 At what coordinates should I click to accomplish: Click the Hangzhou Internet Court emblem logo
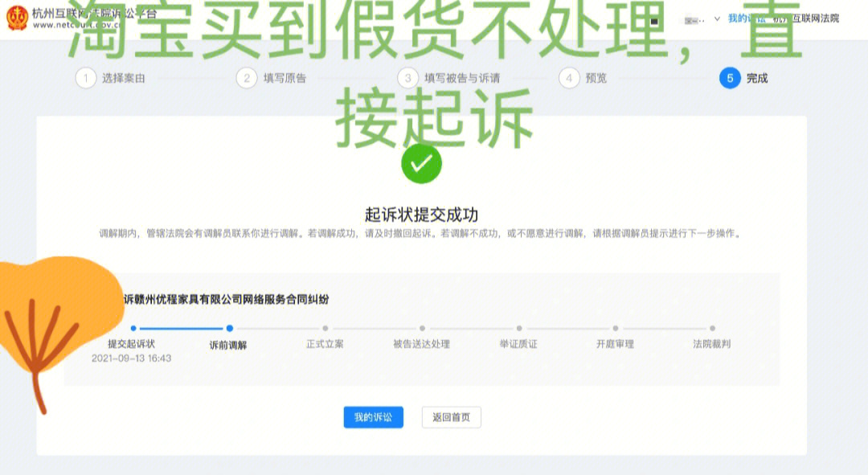click(x=17, y=18)
